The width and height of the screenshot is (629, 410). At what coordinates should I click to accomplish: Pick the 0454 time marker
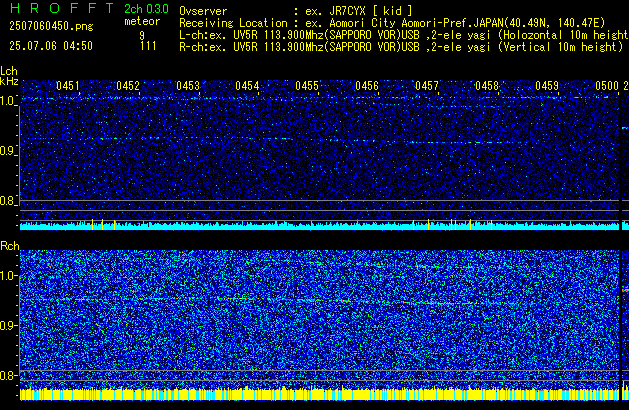247,86
